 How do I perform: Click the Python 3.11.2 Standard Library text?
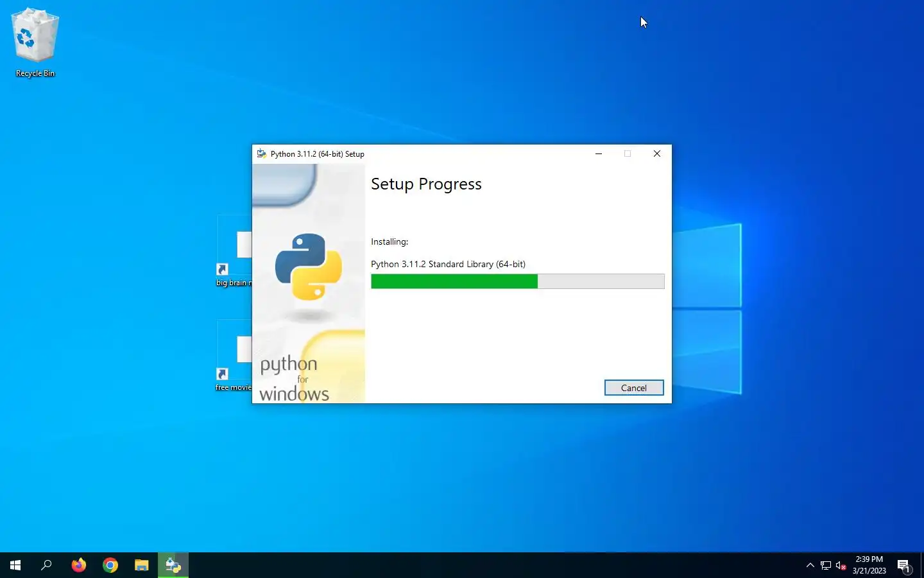coord(448,264)
